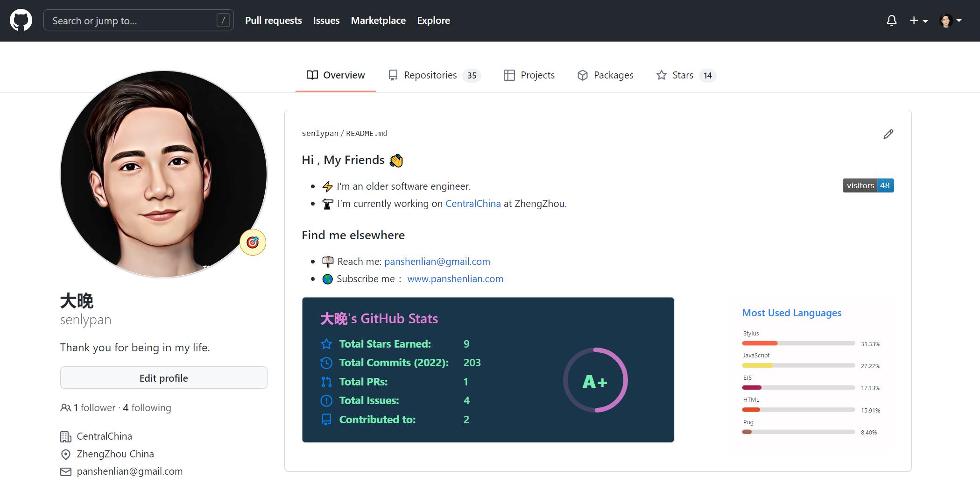This screenshot has height=484, width=980.
Task: Switch to the Stars tab
Action: tap(686, 75)
